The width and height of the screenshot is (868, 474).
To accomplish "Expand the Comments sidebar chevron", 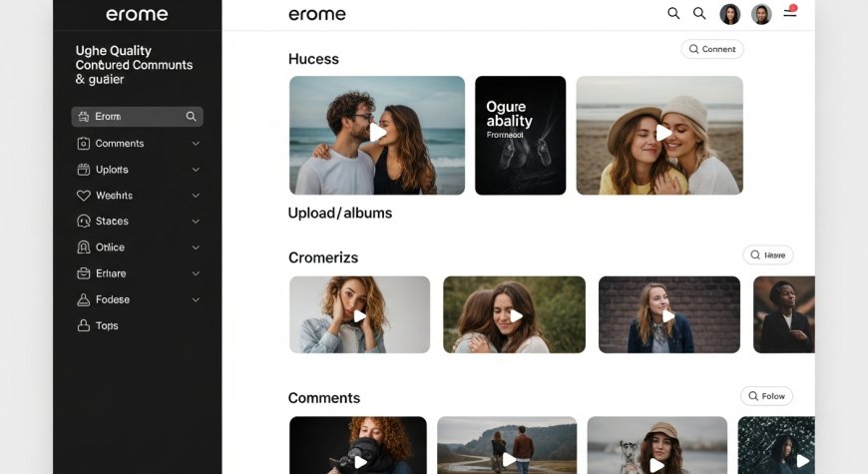I will point(196,144).
